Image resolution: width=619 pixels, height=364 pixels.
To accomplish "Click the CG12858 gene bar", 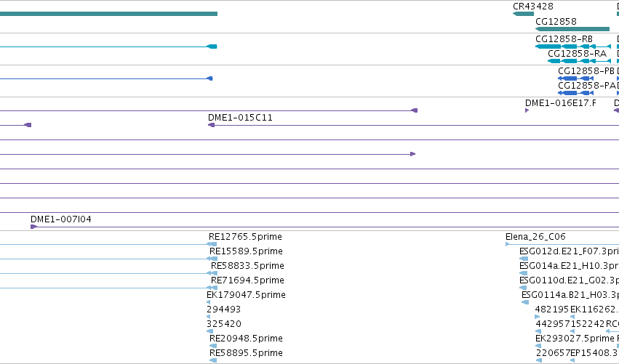I will click(572, 29).
